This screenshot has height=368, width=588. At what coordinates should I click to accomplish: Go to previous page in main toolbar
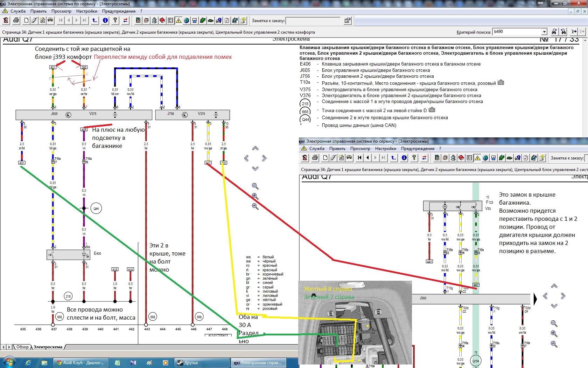coord(69,20)
